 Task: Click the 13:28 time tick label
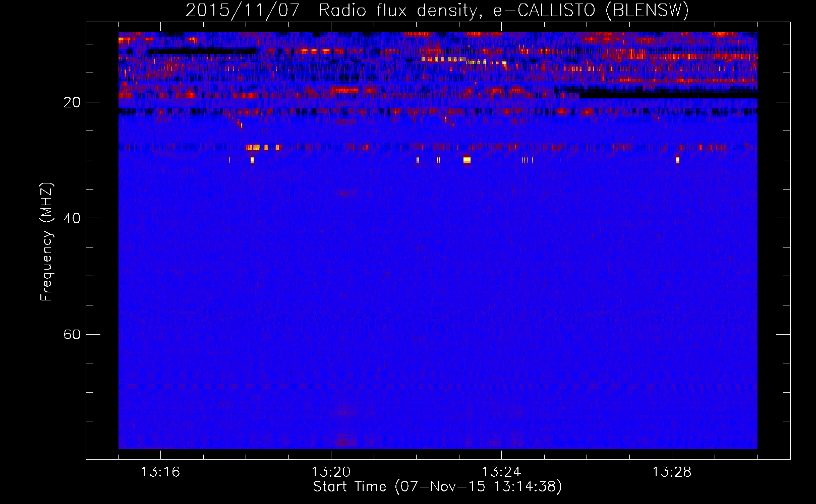click(x=672, y=472)
